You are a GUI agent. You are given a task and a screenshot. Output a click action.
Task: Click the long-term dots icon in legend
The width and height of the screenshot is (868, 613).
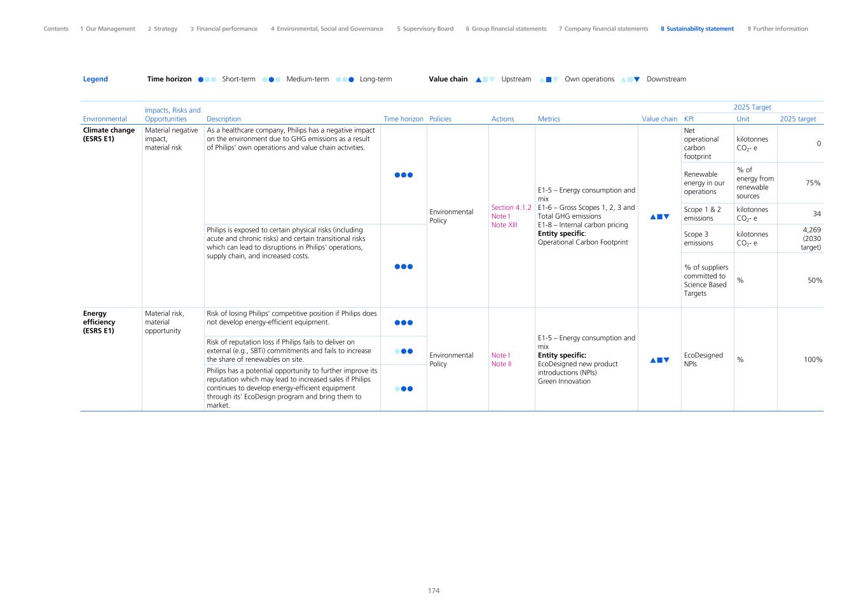345,79
